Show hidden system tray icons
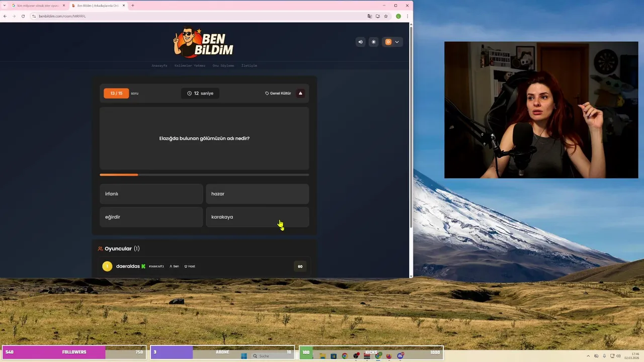The width and height of the screenshot is (644, 362). tap(588, 356)
